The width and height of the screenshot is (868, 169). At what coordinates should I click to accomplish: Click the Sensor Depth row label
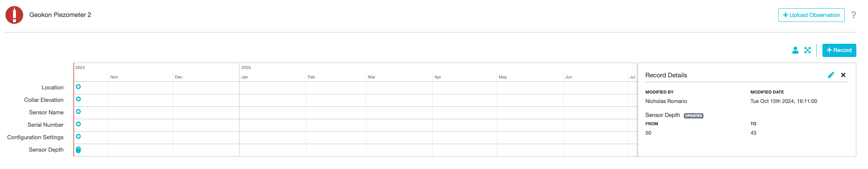click(46, 150)
